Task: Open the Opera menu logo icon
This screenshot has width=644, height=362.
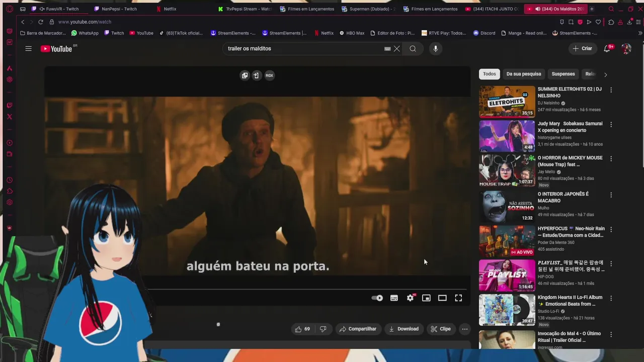Action: tap(10, 9)
